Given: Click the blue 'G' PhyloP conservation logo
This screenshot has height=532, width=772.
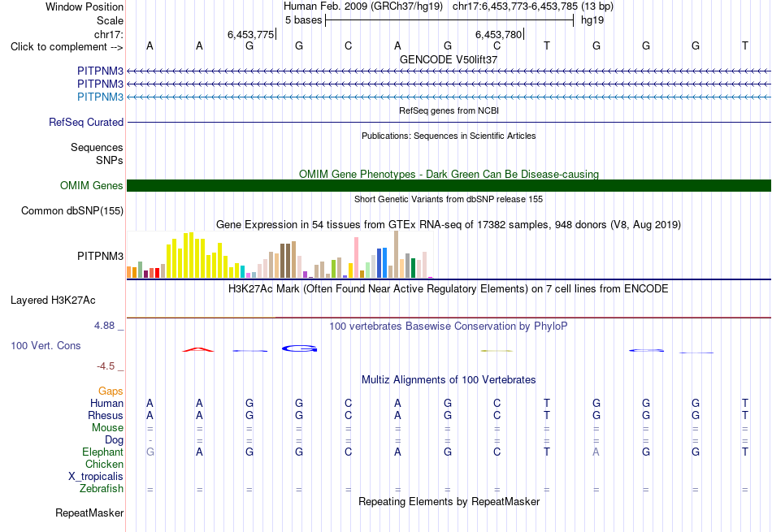Looking at the screenshot, I should [x=299, y=348].
